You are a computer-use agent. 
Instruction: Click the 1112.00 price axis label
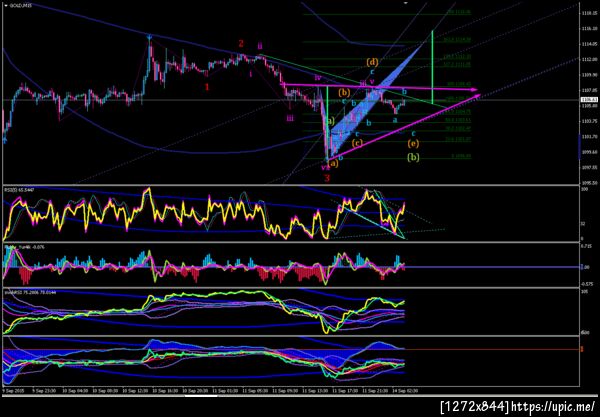coord(590,59)
